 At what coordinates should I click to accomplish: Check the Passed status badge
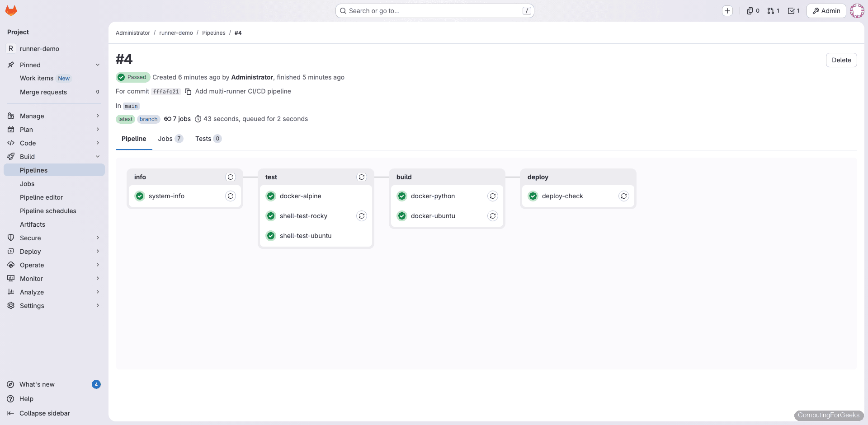(132, 77)
